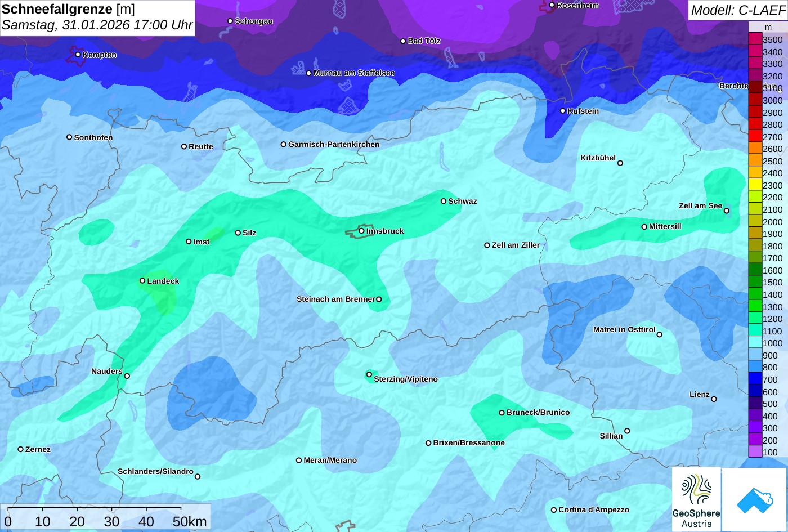Select the "Mittersill" town label
Image resolution: width=788 pixels, height=532 pixels.
pyautogui.click(x=665, y=227)
